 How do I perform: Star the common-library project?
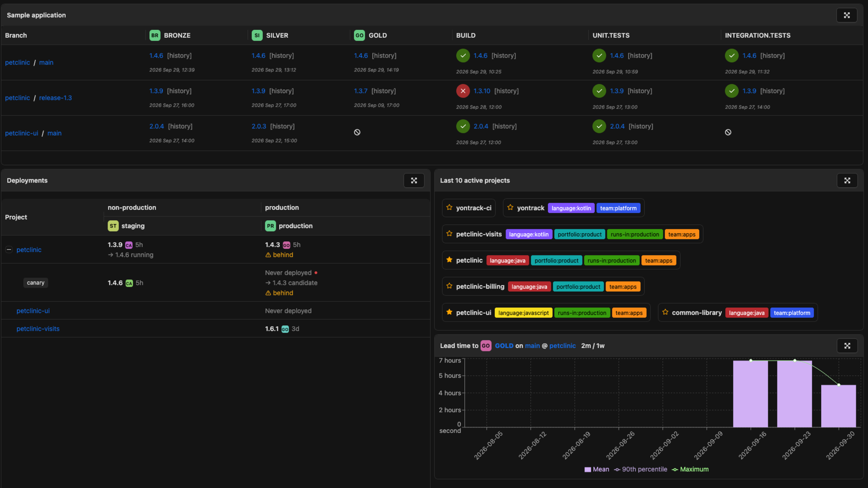point(665,312)
